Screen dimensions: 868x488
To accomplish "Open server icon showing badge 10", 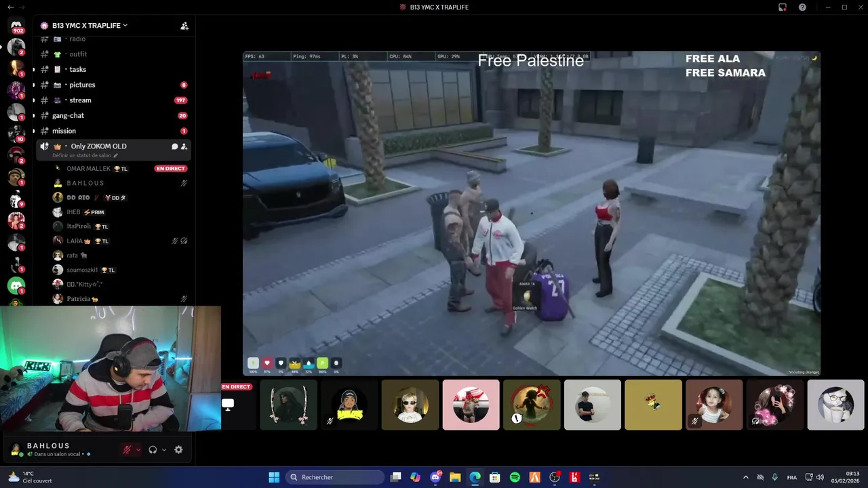I will (16, 133).
